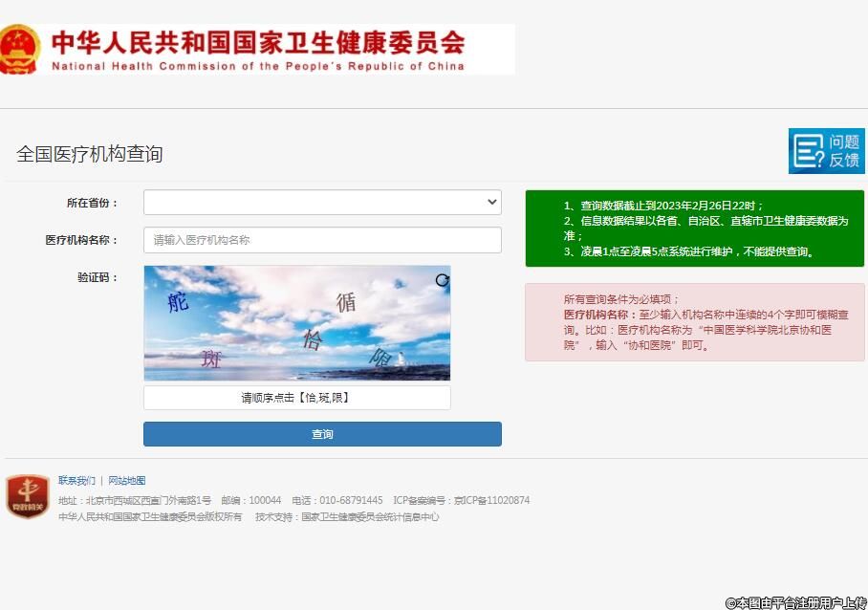Image resolution: width=868 pixels, height=610 pixels.
Task: Click the green data notice panel
Action: [x=694, y=229]
